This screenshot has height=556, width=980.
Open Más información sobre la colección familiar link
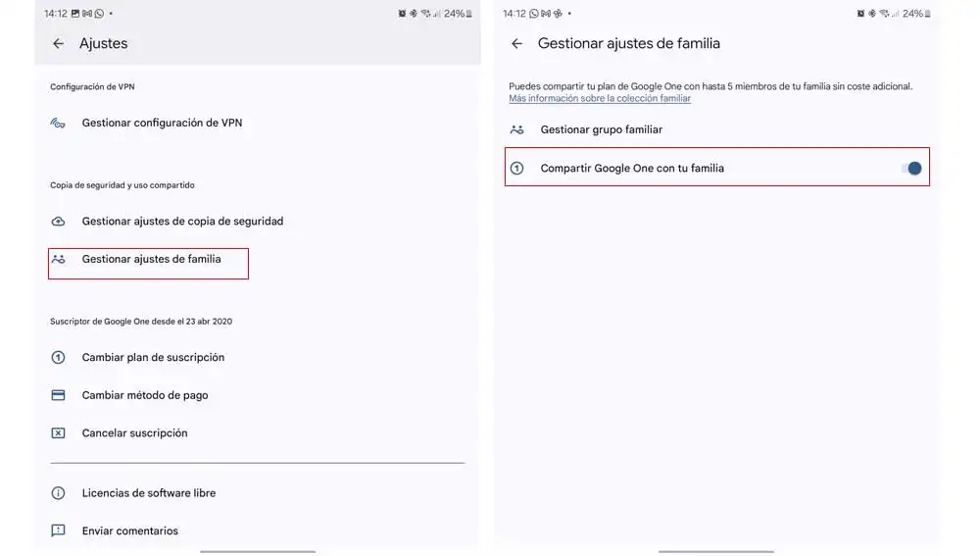[x=600, y=99]
